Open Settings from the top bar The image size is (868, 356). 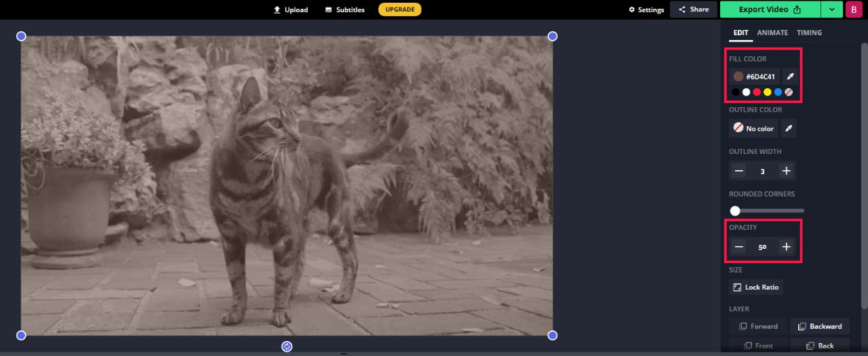[646, 9]
